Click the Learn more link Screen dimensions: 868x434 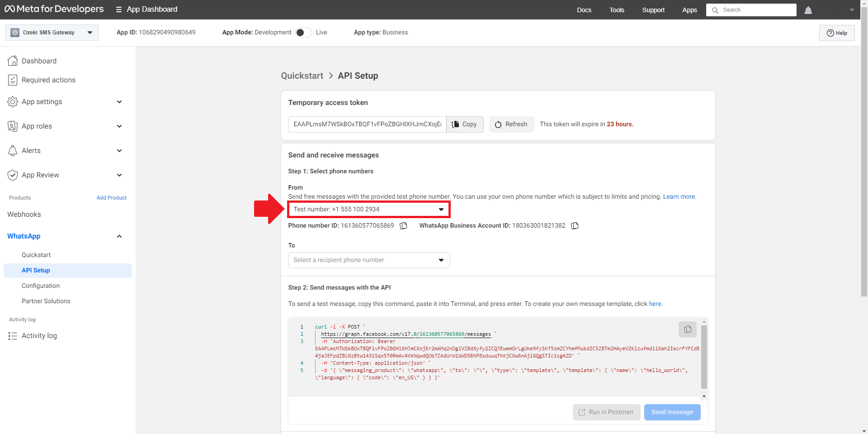(679, 197)
